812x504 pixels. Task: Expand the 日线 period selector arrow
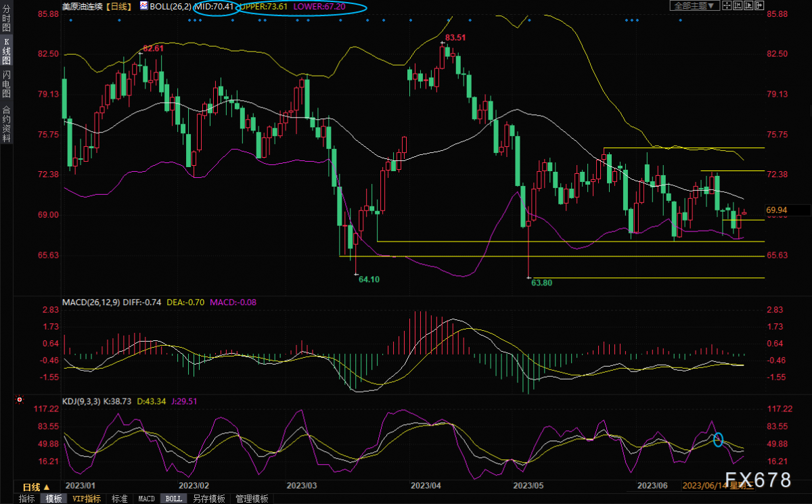coord(47,487)
